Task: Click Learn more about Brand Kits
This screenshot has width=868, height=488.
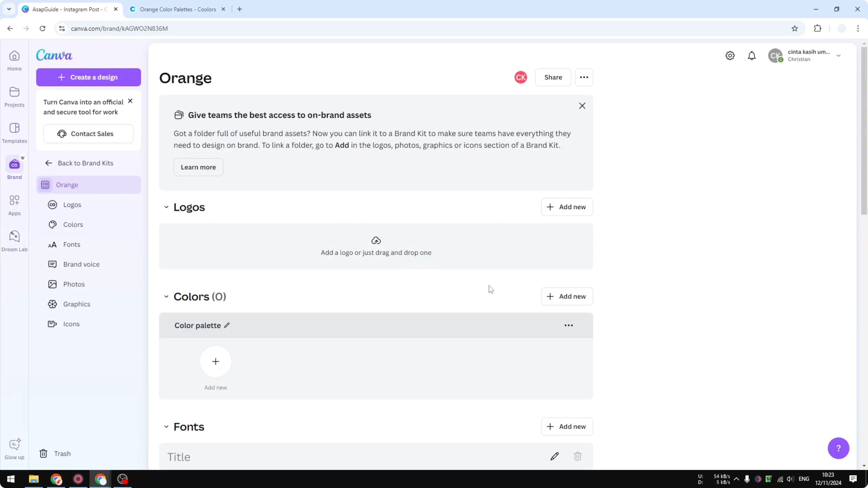Action: (x=198, y=167)
